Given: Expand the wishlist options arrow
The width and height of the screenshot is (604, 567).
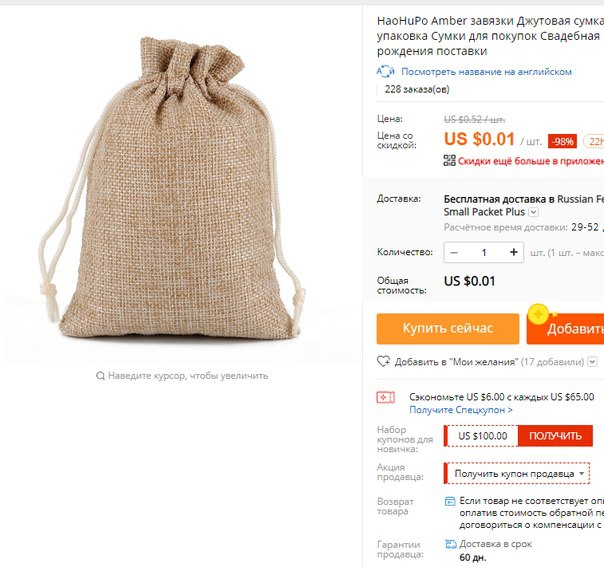Looking at the screenshot, I should click(x=592, y=362).
